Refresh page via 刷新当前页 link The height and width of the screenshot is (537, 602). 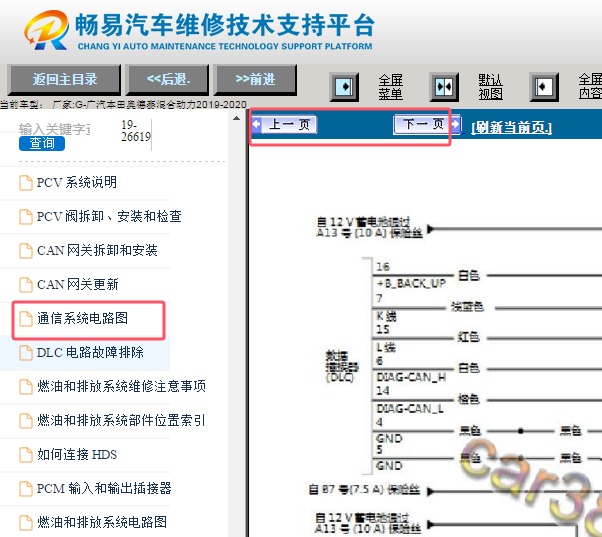pos(511,127)
